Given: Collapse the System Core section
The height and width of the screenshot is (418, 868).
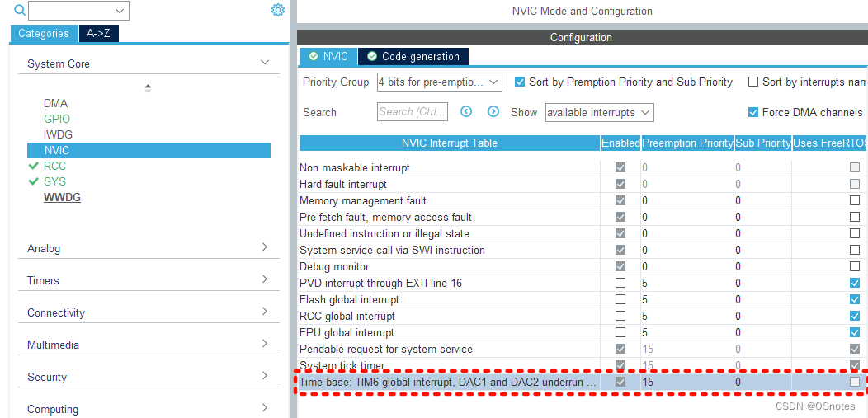Looking at the screenshot, I should (265, 63).
